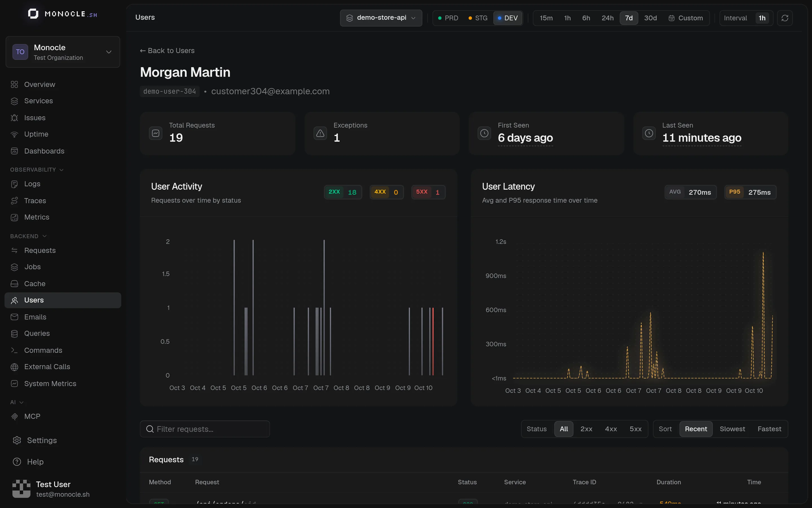Click the Jobs stack icon

(14, 267)
